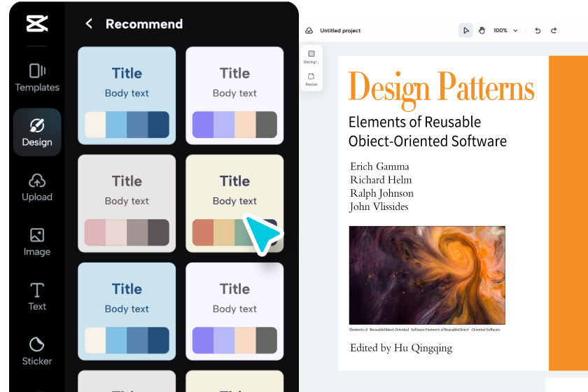Apply the topmost blue theme card
Viewport: 588px width, 392px height.
tap(127, 96)
